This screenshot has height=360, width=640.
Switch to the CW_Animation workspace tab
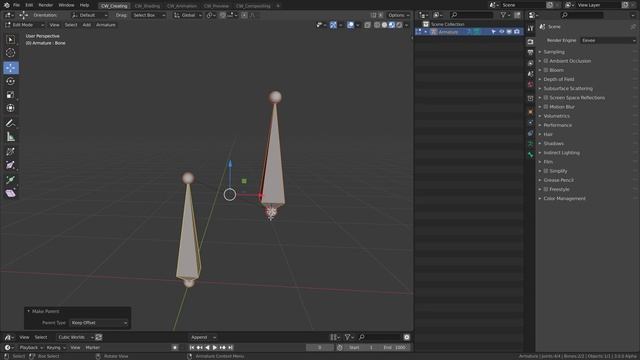[182, 6]
